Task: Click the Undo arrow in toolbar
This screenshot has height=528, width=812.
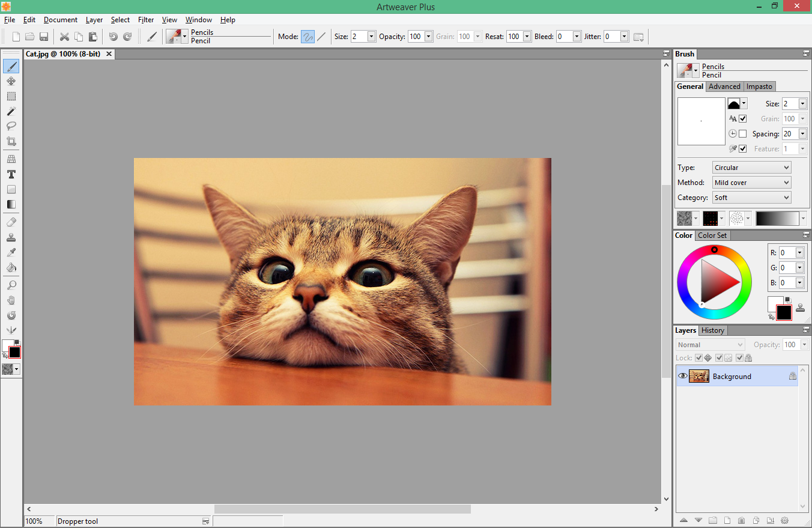Action: coord(113,37)
